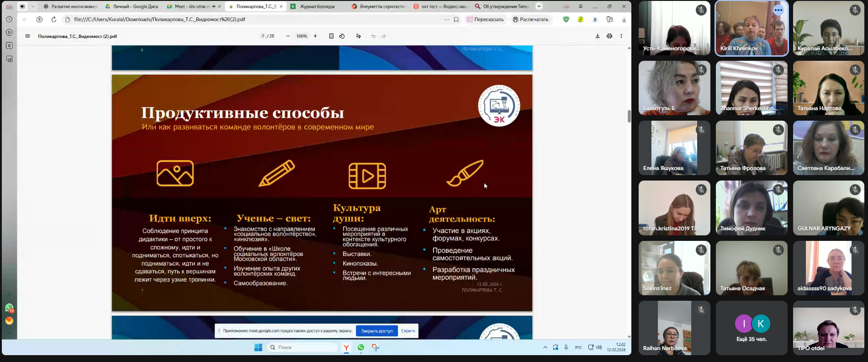Switch to Личный – Google Диск tab

(136, 6)
